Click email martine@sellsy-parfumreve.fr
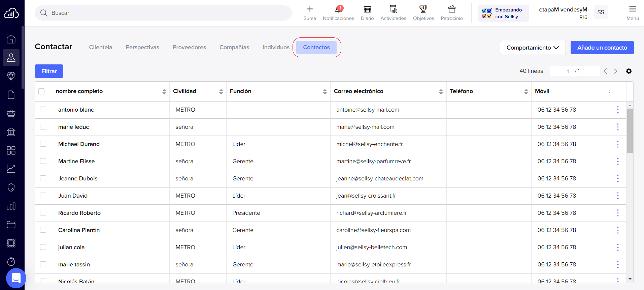 point(373,161)
